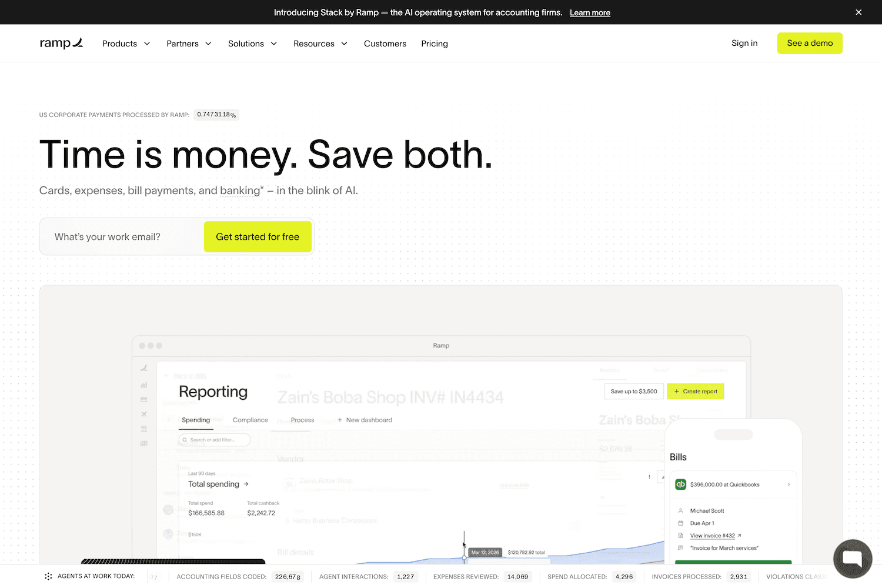
Task: Expand the Partners menu
Action: point(189,44)
